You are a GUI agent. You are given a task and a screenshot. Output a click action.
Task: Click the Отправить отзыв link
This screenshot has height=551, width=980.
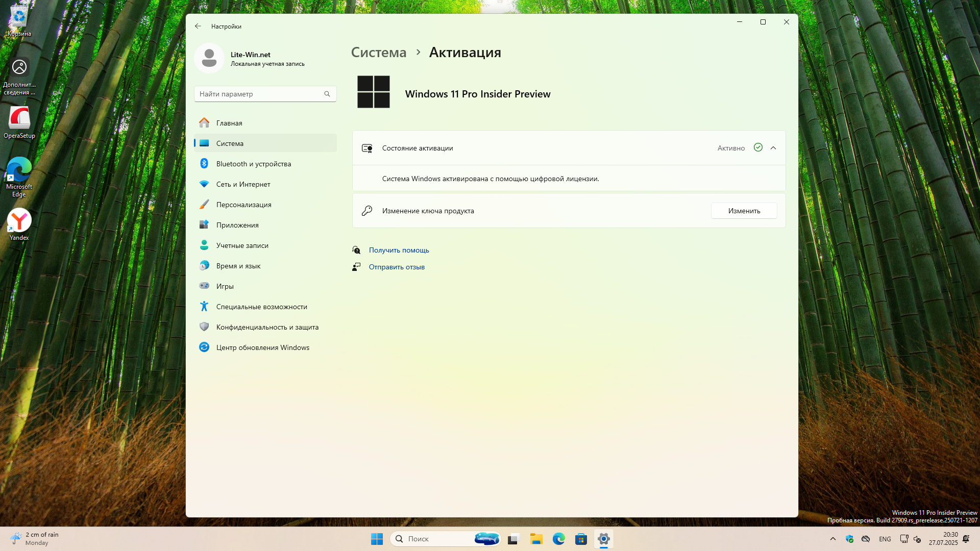[x=397, y=267]
